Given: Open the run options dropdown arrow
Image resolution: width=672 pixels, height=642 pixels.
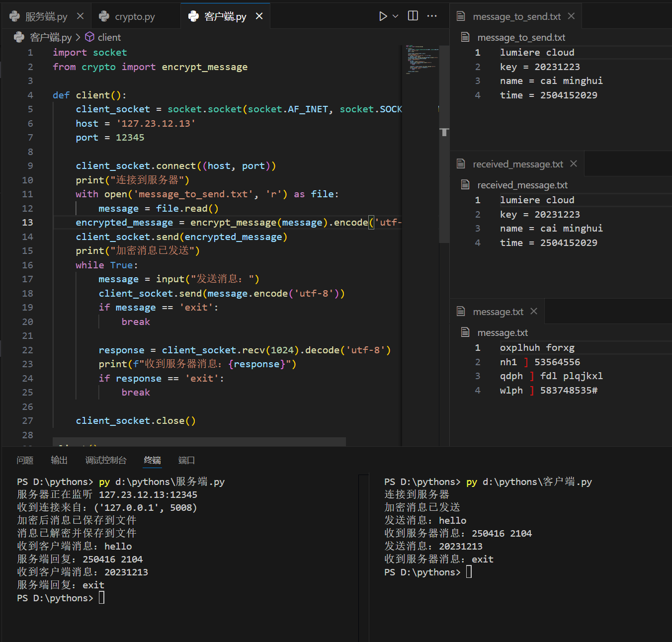Looking at the screenshot, I should (396, 16).
